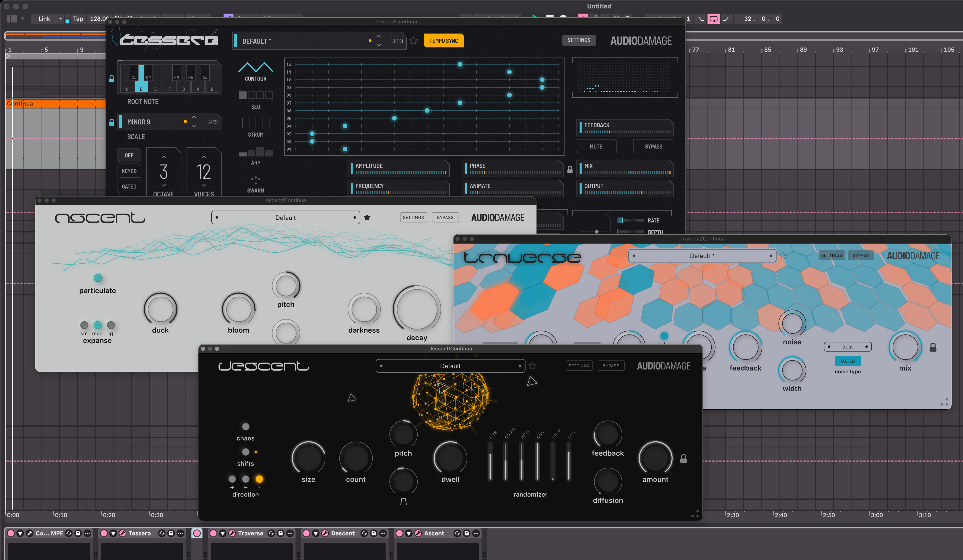This screenshot has width=963, height=560.
Task: Click hot-swap icon on Descent device
Action: click(364, 533)
